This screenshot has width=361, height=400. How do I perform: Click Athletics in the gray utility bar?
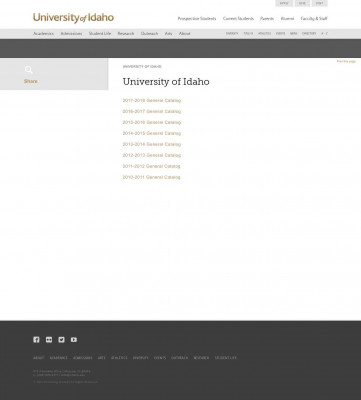point(264,34)
